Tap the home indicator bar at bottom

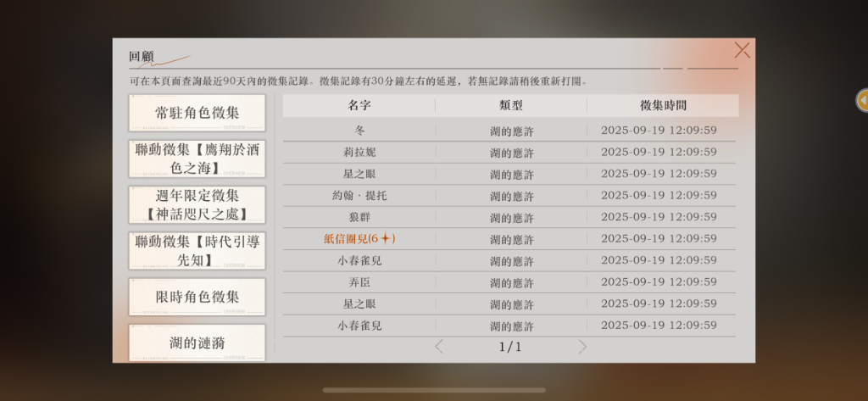click(433, 390)
